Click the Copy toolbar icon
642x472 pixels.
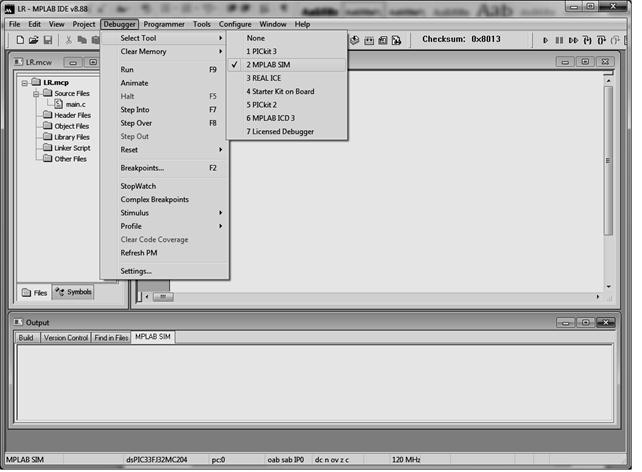tap(82, 40)
